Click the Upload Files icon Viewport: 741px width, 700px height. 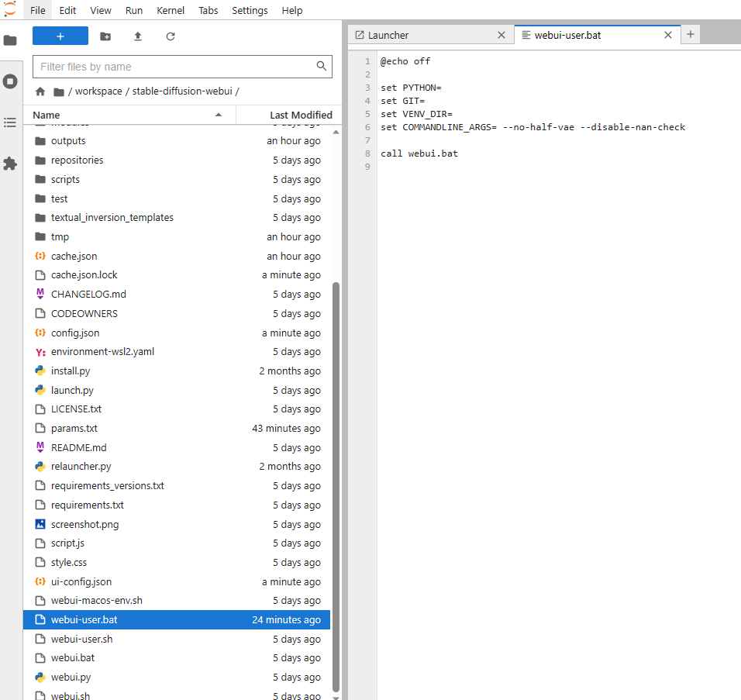[x=138, y=36]
